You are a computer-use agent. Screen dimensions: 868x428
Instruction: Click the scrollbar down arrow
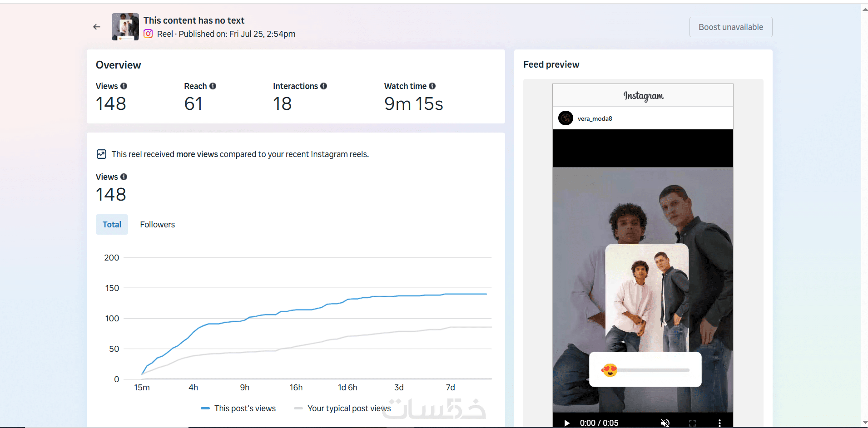[x=864, y=423]
